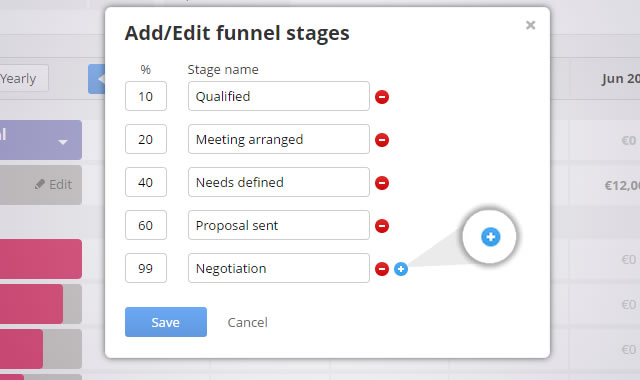The height and width of the screenshot is (380, 640).
Task: Cancel editing funnel stages
Action: pyautogui.click(x=247, y=322)
